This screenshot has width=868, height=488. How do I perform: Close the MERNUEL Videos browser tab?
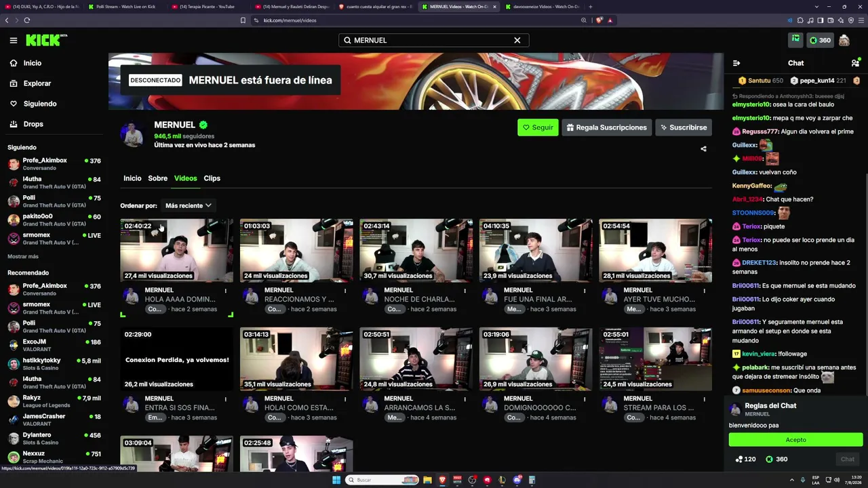click(494, 7)
